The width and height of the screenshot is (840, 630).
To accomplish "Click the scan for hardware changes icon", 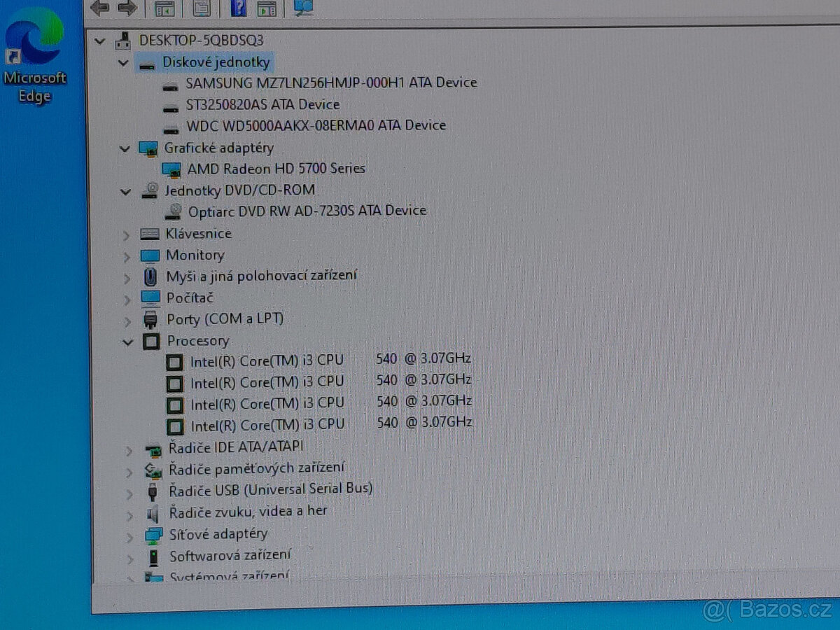I will pyautogui.click(x=303, y=8).
